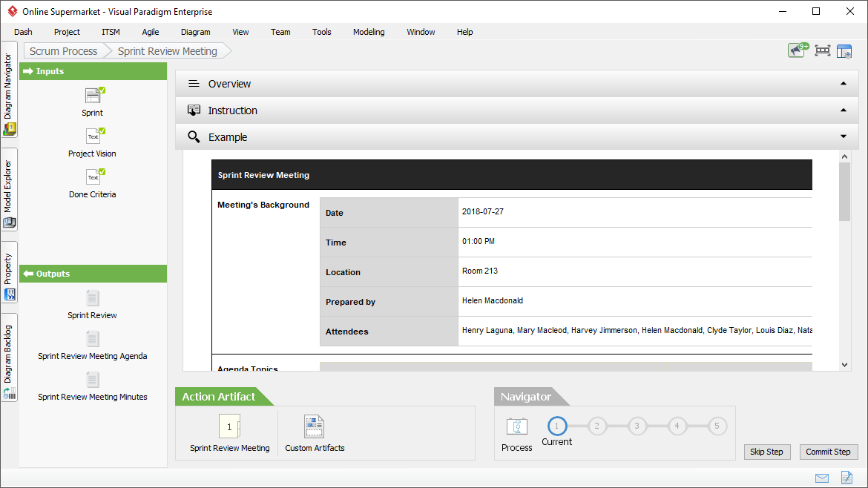This screenshot has height=488, width=868.
Task: Click the mail icon in status bar
Action: [822, 478]
